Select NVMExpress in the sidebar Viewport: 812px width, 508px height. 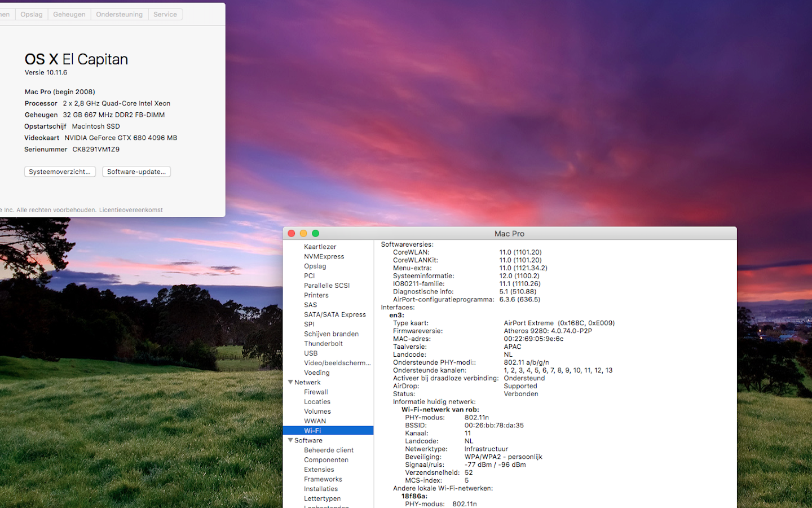pyautogui.click(x=324, y=256)
